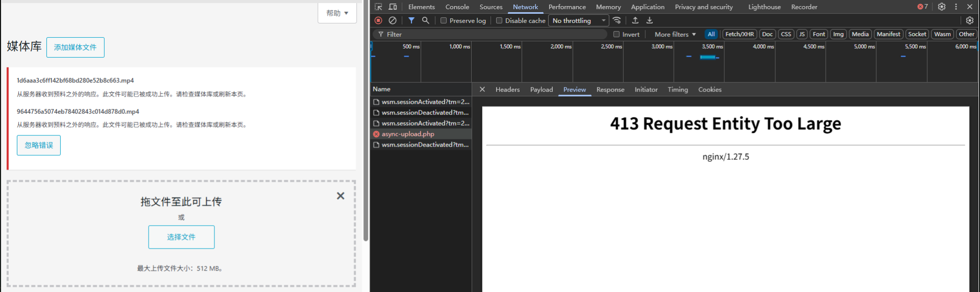This screenshot has height=292, width=980.
Task: Open Network panel settings gear
Action: (x=970, y=20)
